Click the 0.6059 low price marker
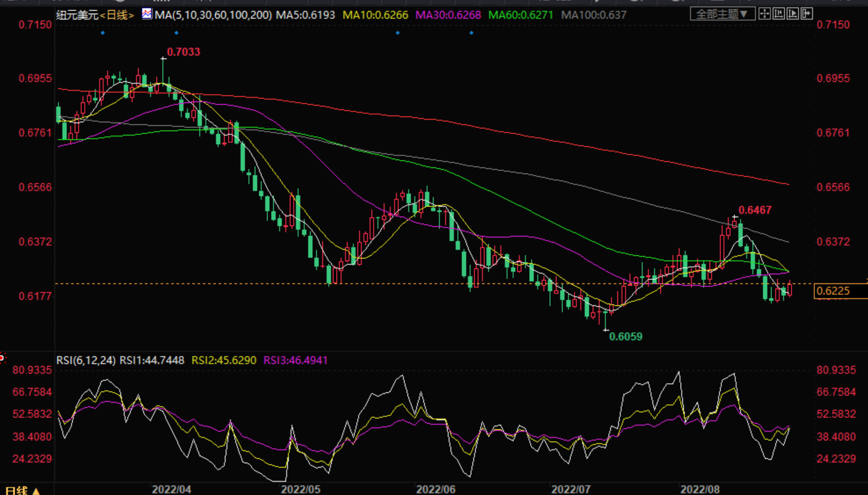Screen dimensions: 868x495 626,337
